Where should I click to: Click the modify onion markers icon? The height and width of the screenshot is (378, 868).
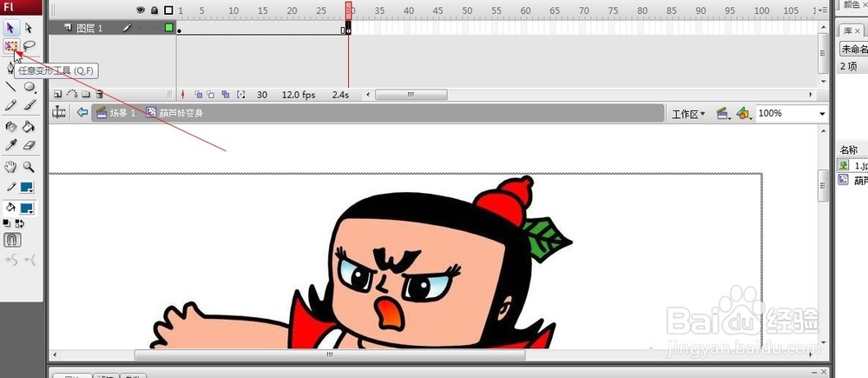pos(240,95)
